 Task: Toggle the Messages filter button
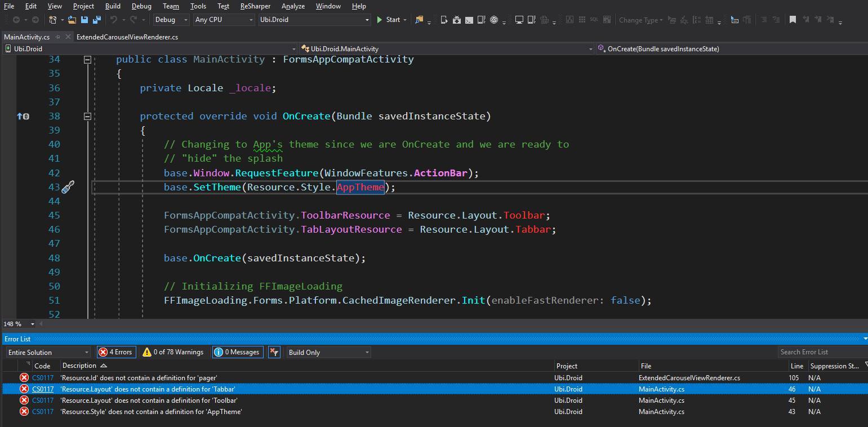(237, 352)
